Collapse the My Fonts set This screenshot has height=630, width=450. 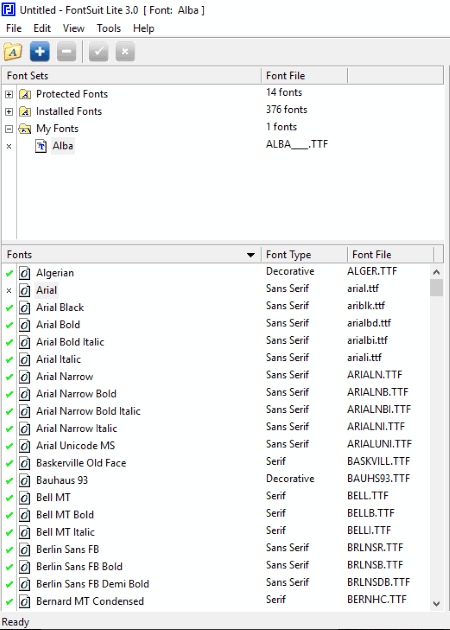pos(9,129)
